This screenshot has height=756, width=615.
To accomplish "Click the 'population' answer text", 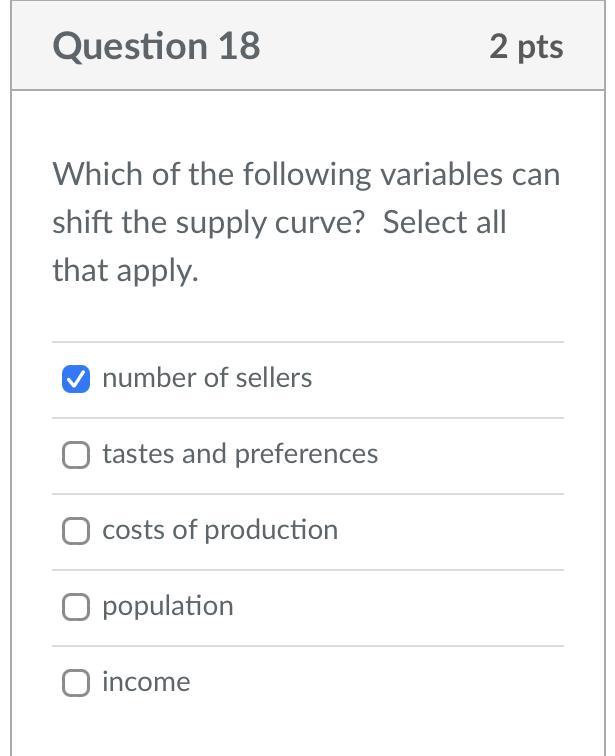I will (x=168, y=606).
